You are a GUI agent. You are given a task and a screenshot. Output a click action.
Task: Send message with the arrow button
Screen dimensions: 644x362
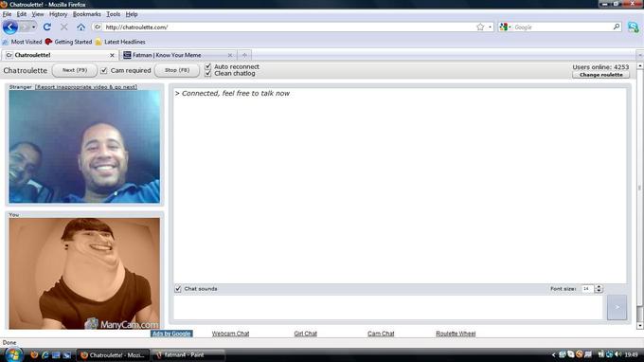pos(617,307)
